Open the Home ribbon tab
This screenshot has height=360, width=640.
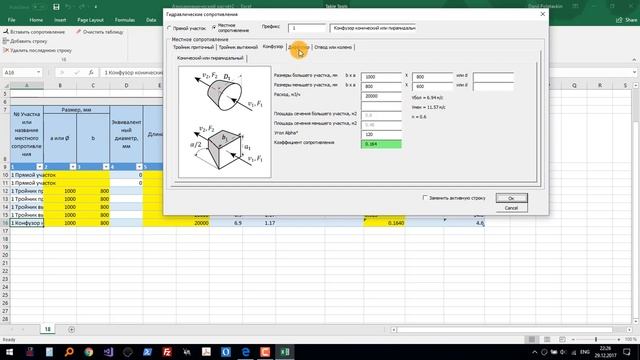[36, 20]
